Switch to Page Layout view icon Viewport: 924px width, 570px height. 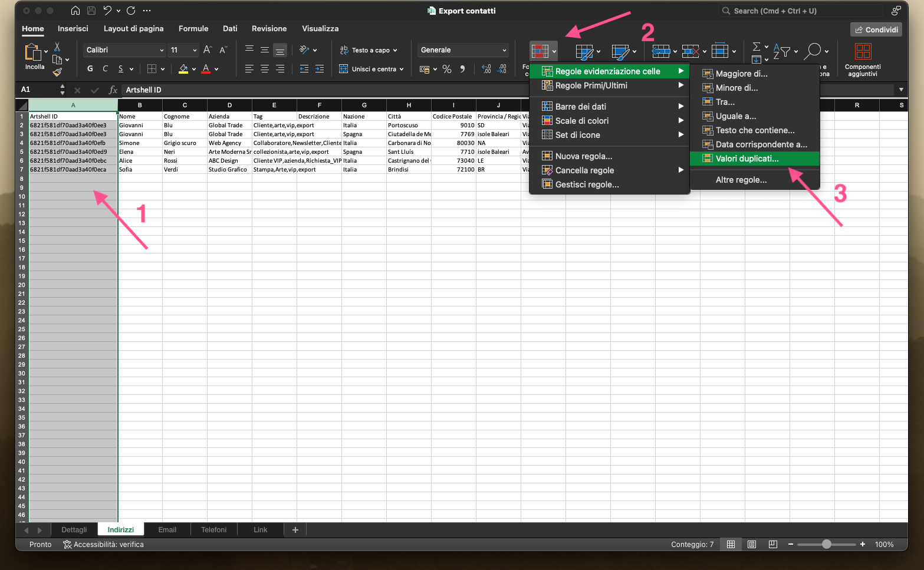coord(752,545)
